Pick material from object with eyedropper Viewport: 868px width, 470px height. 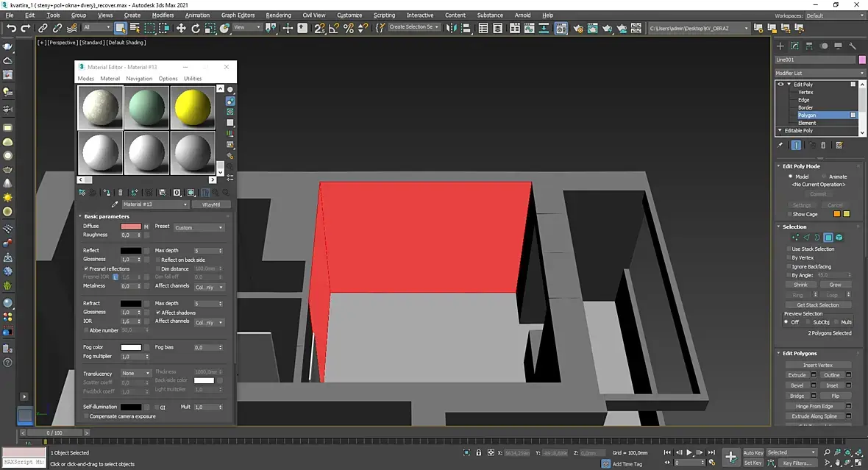coord(114,204)
